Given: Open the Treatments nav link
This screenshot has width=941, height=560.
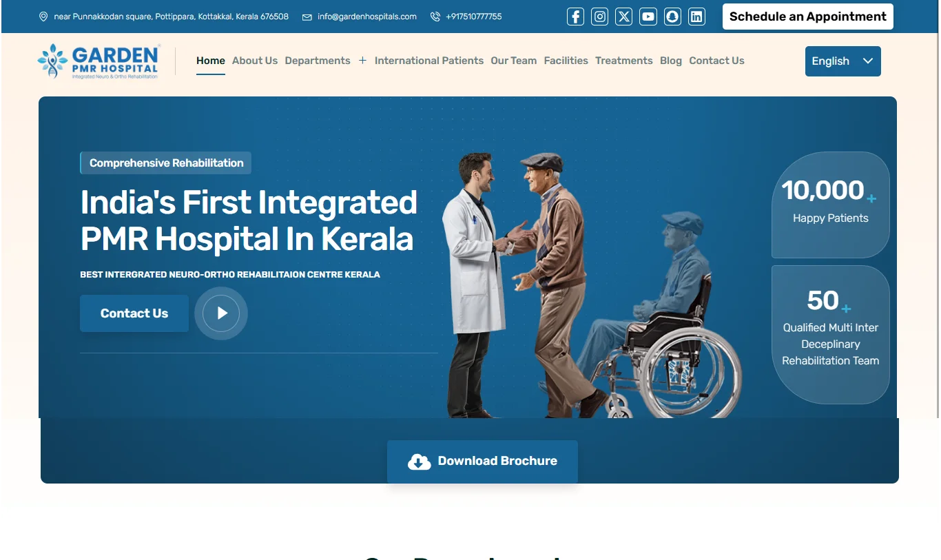Looking at the screenshot, I should point(624,61).
